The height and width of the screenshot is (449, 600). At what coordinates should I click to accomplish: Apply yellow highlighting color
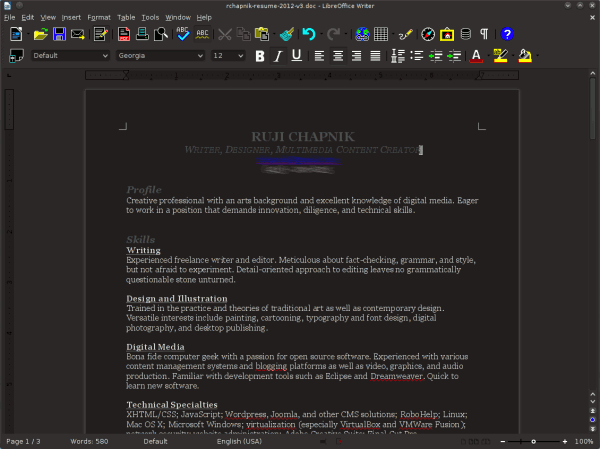point(501,56)
